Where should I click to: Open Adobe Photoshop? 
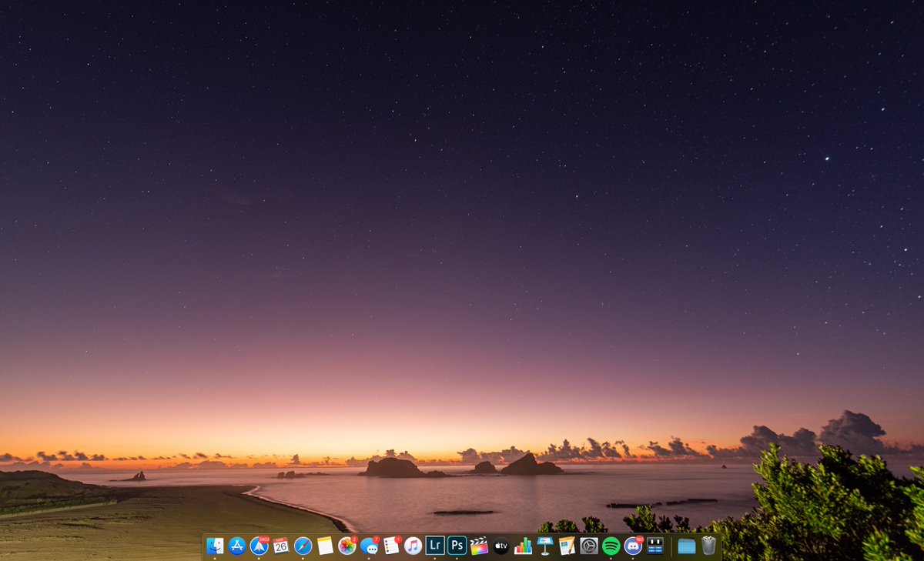[x=457, y=546]
